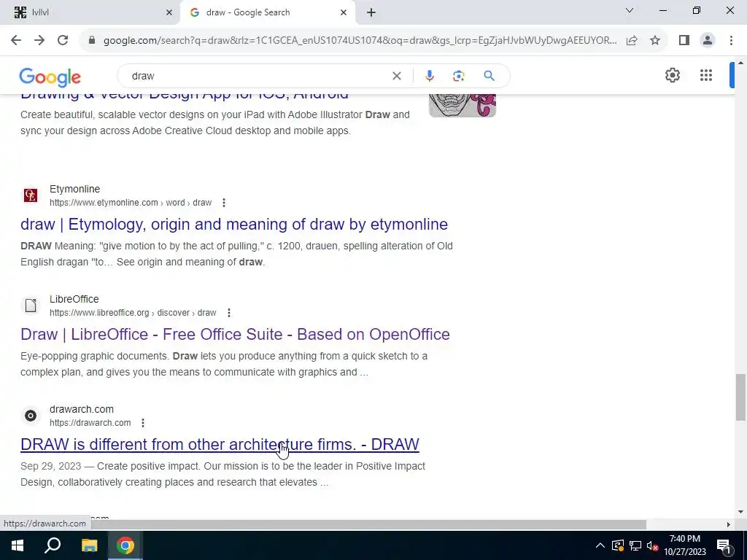Open Windows Start menu
The image size is (747, 560).
tap(18, 545)
